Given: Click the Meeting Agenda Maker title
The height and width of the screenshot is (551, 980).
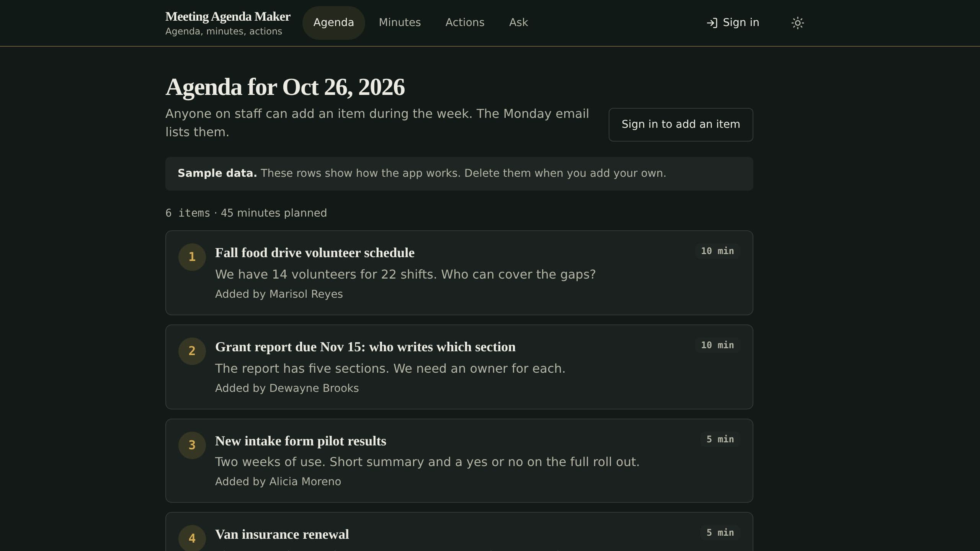Looking at the screenshot, I should tap(228, 16).
